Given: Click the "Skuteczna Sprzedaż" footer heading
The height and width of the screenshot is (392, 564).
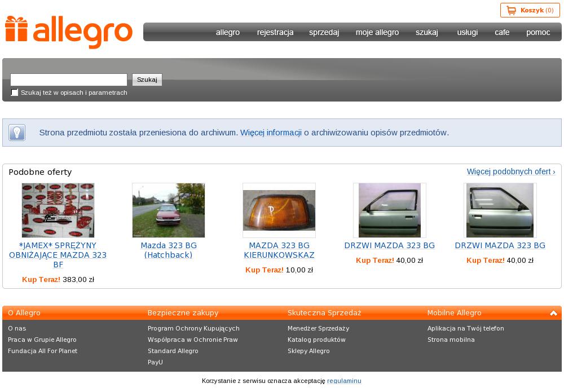Looking at the screenshot, I should click(324, 313).
